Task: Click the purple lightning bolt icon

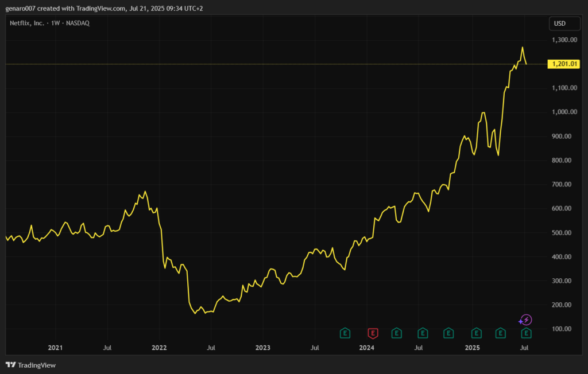Action: point(526,320)
